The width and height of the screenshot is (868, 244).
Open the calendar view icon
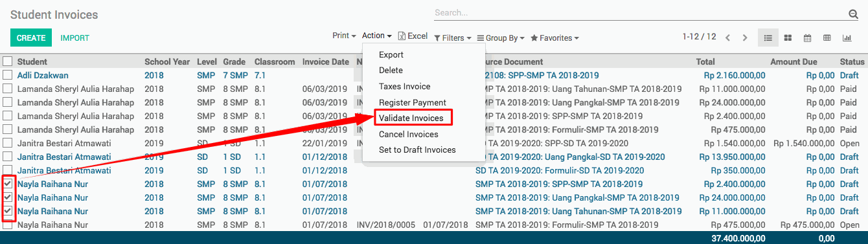coord(807,38)
